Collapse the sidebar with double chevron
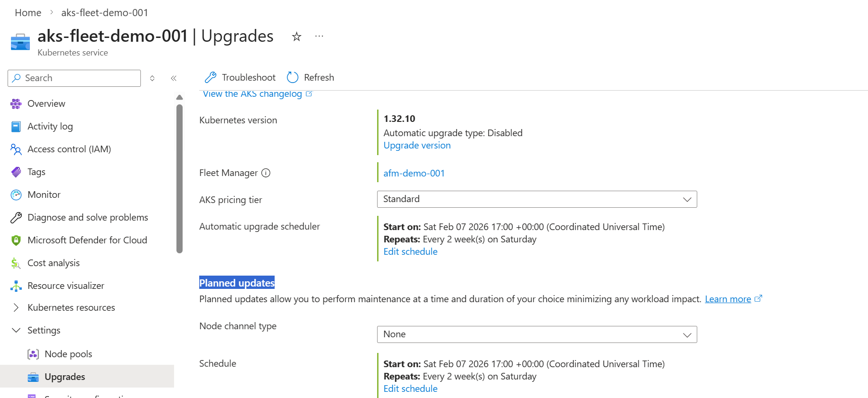 point(174,78)
